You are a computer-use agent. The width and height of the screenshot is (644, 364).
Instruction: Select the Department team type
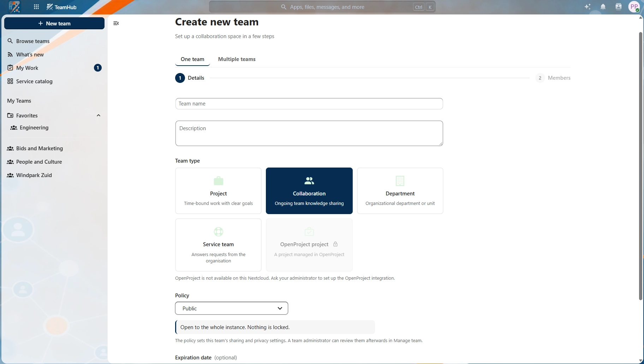(400, 191)
